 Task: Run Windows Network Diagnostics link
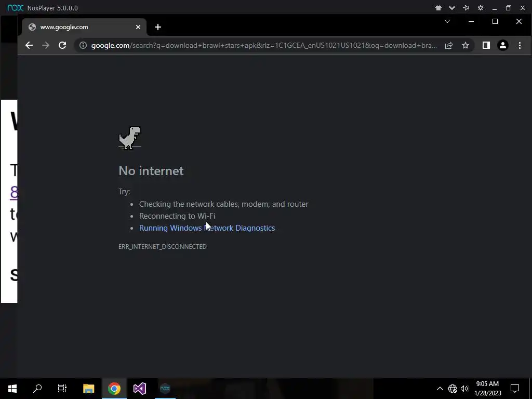pyautogui.click(x=207, y=228)
